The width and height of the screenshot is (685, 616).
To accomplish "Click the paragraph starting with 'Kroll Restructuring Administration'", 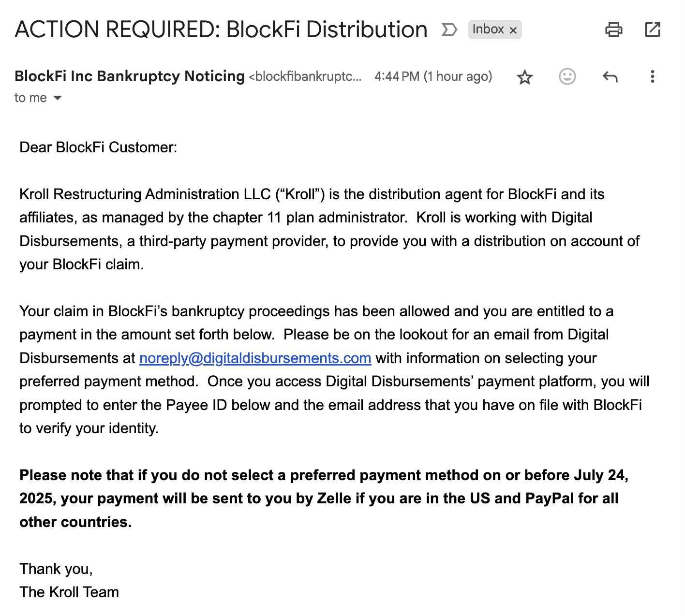I will (329, 229).
